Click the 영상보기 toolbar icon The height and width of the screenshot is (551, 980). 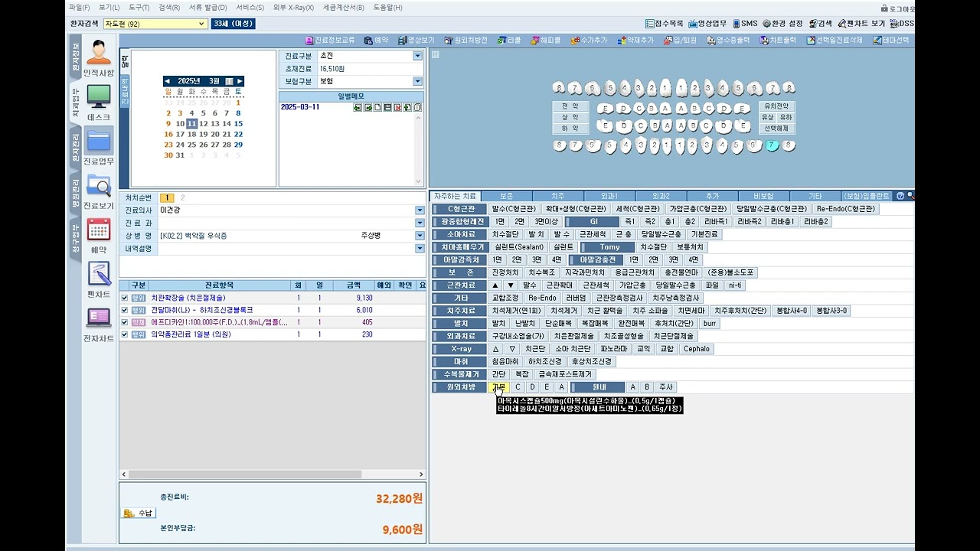416,40
